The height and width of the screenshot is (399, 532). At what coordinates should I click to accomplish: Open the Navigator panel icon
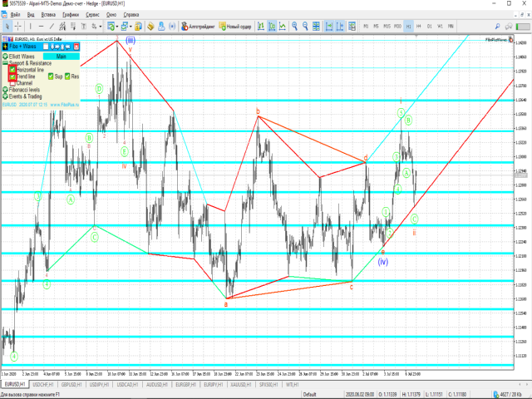150,26
